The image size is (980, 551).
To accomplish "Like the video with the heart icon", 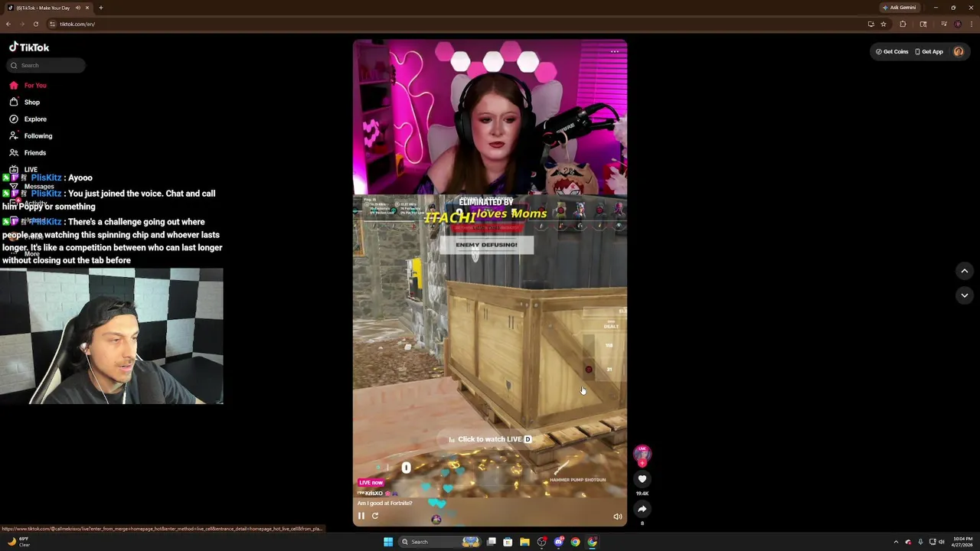I will [642, 479].
